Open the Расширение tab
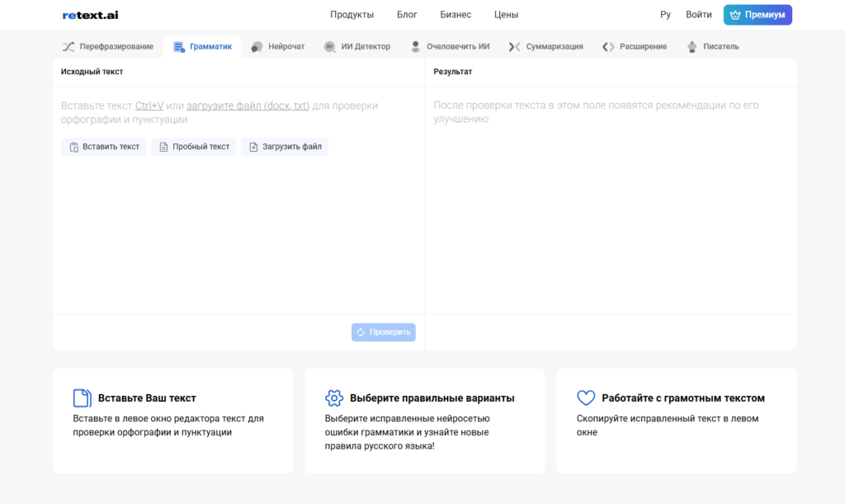This screenshot has height=504, width=845. 635,47
